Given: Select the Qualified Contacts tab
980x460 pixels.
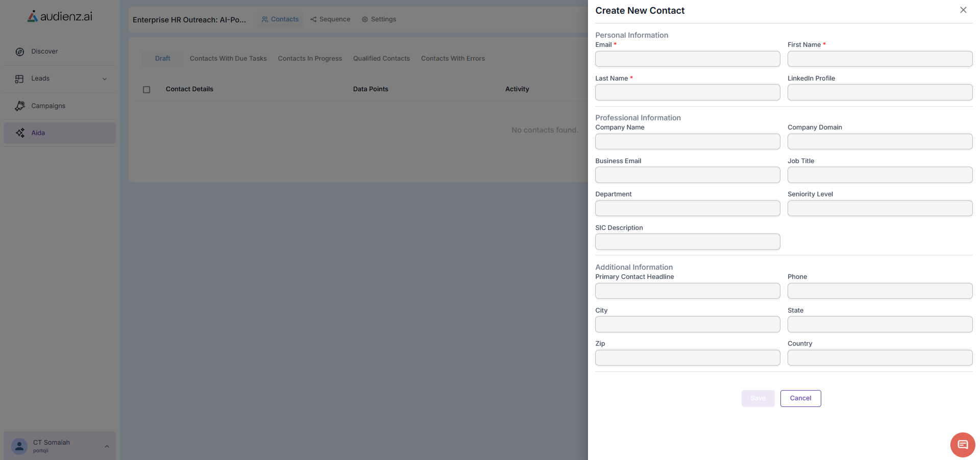Looking at the screenshot, I should (381, 59).
